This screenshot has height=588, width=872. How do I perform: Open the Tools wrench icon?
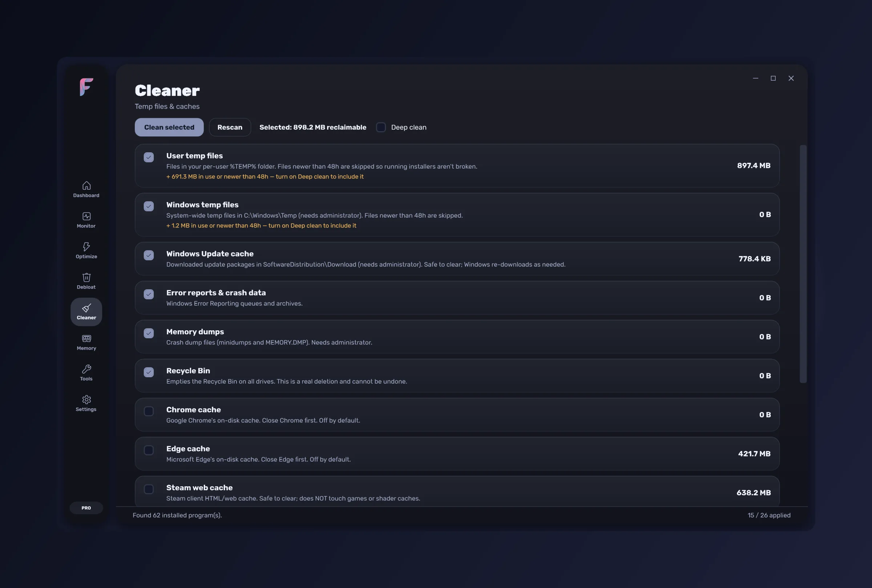click(x=86, y=369)
